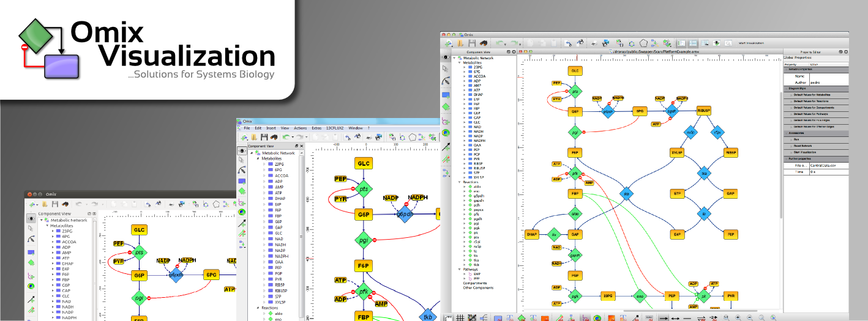Click the magnifier icon beside Start Visualization
Image resolution: width=868 pixels, height=321 pixels.
[x=728, y=43]
